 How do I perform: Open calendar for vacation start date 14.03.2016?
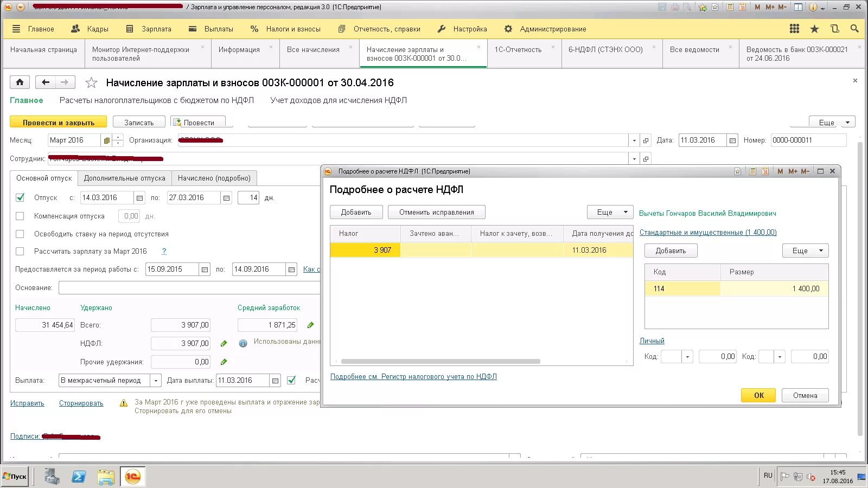(x=139, y=198)
